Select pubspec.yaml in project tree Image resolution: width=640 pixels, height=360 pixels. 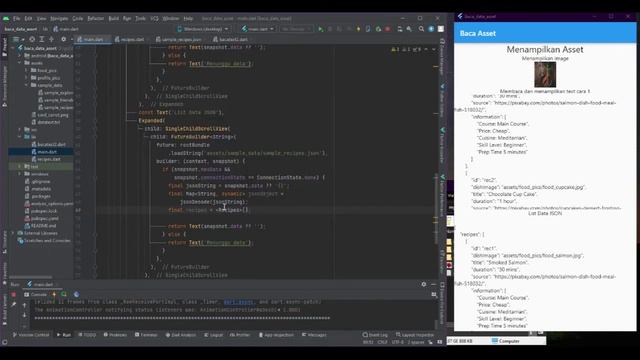[45, 218]
